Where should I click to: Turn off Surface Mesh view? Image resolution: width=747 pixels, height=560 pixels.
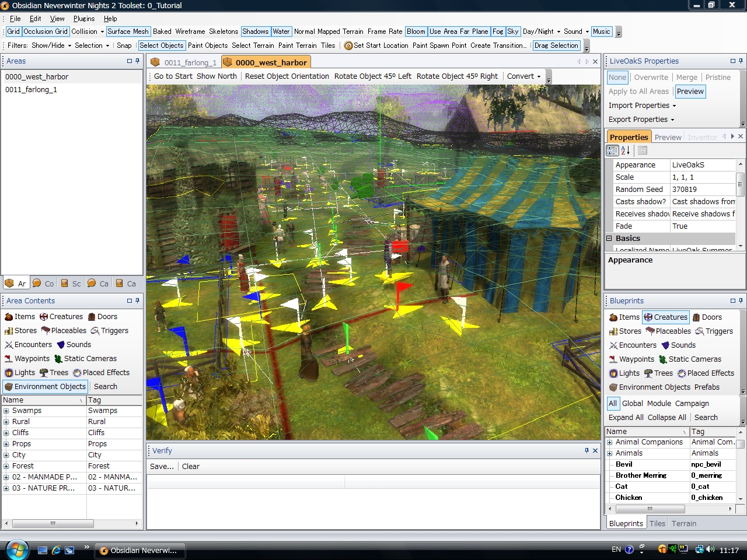(128, 32)
